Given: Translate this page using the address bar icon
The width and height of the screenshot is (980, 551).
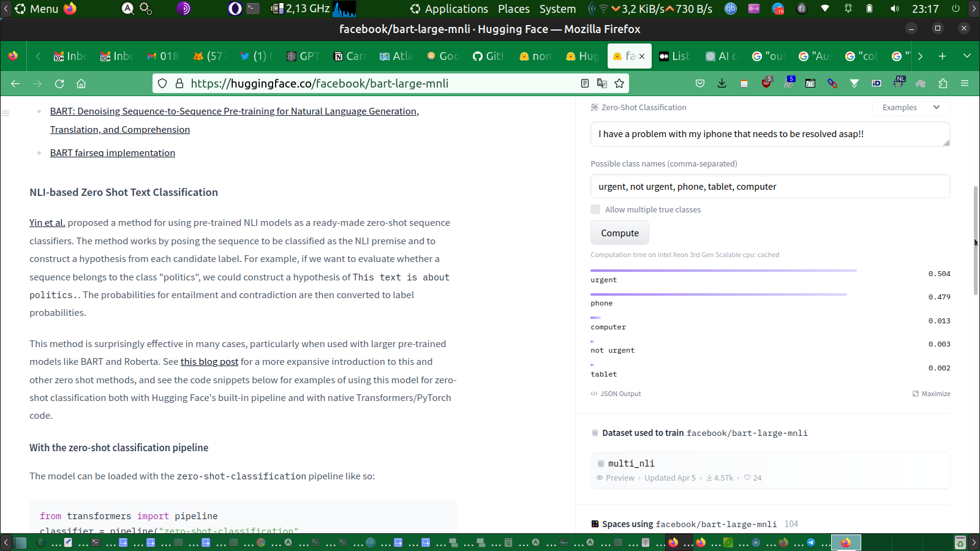Looking at the screenshot, I should click(602, 83).
